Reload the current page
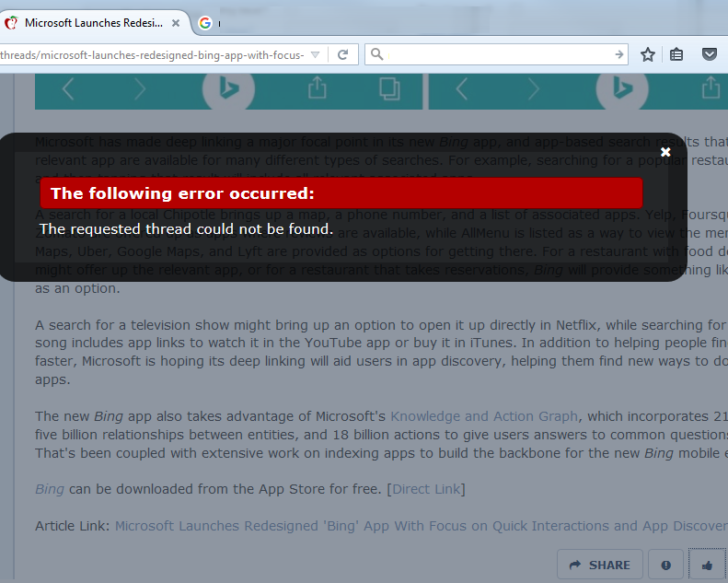Screen dimensions: 728x583 point(342,55)
